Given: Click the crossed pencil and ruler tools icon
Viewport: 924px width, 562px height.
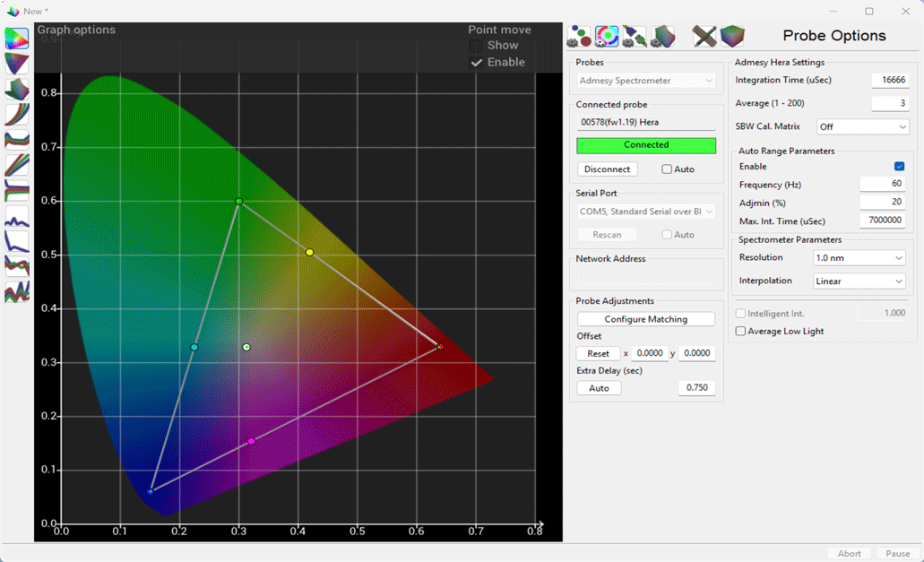Looking at the screenshot, I should pyautogui.click(x=704, y=37).
